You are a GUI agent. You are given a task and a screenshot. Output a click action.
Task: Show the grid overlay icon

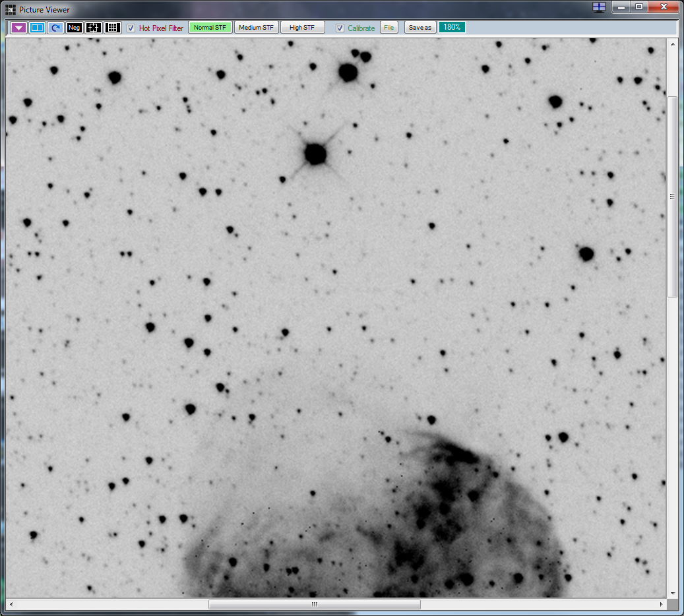click(113, 28)
